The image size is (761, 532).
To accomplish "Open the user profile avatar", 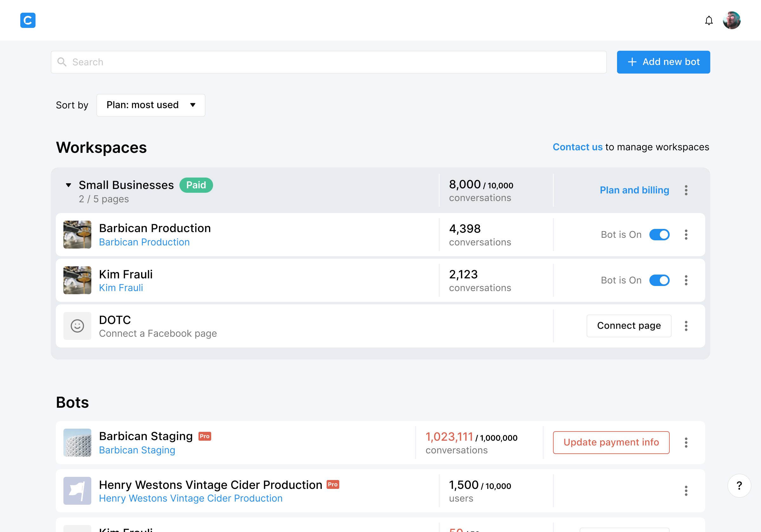I will [x=732, y=20].
